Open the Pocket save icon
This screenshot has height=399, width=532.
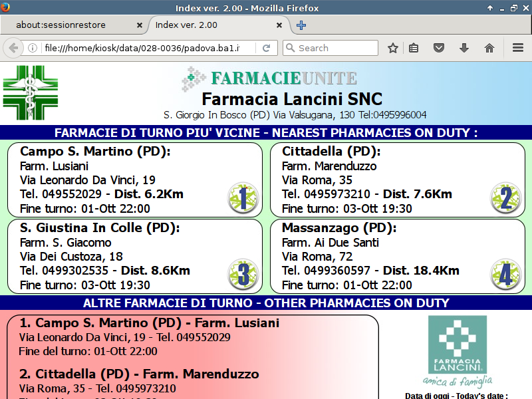439,48
